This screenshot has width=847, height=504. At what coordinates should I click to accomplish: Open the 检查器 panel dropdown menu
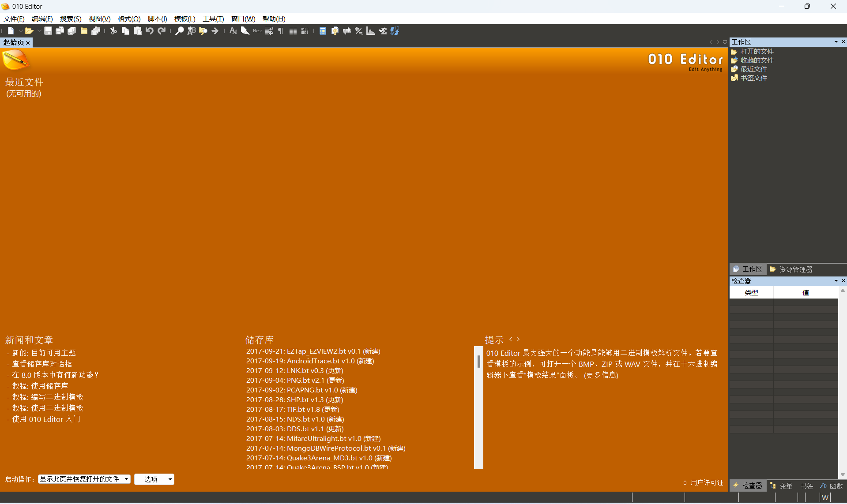coord(836,281)
